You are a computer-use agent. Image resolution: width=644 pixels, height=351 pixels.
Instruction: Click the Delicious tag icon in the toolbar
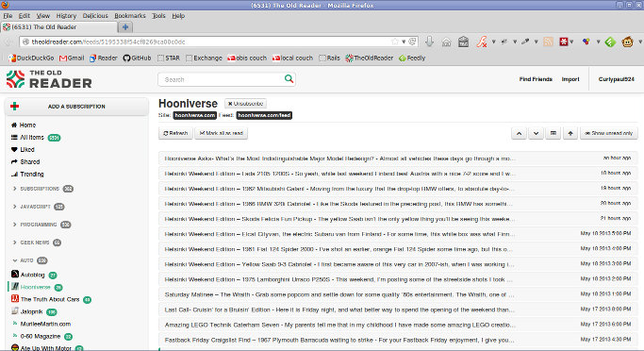(x=463, y=42)
